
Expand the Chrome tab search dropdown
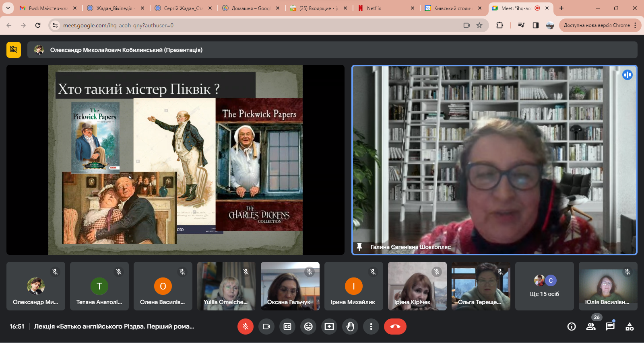tap(8, 8)
